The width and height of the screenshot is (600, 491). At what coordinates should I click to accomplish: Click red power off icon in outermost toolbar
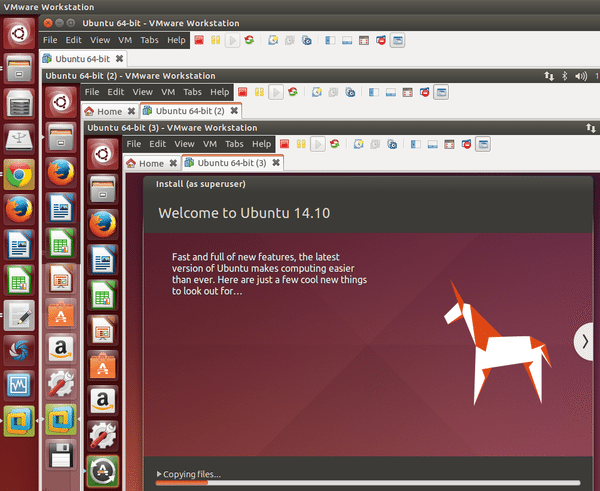199,40
